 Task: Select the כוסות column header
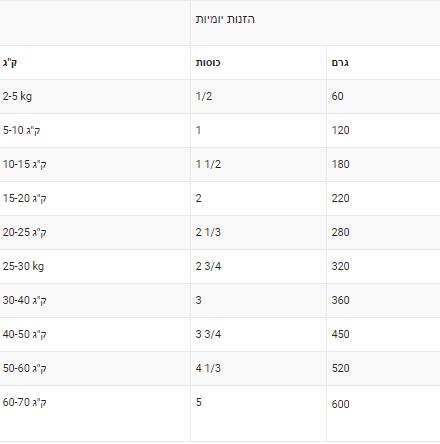point(258,63)
